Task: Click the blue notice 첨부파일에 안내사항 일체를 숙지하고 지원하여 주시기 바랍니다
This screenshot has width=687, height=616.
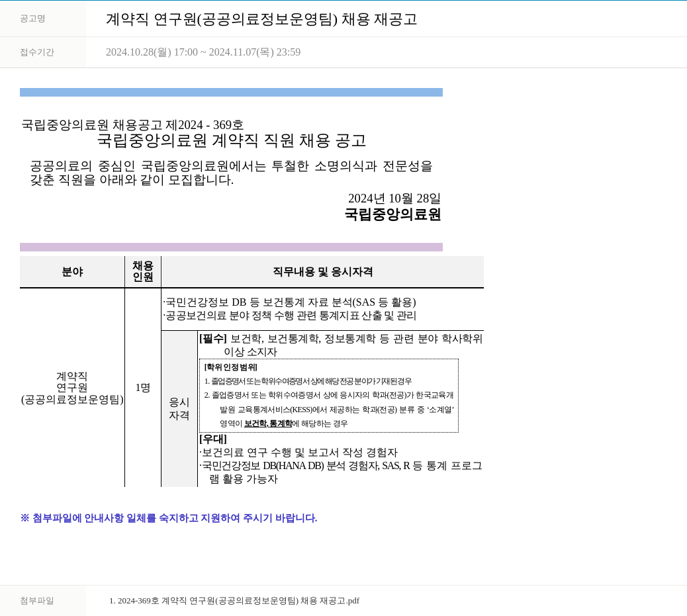Action: pyautogui.click(x=169, y=518)
